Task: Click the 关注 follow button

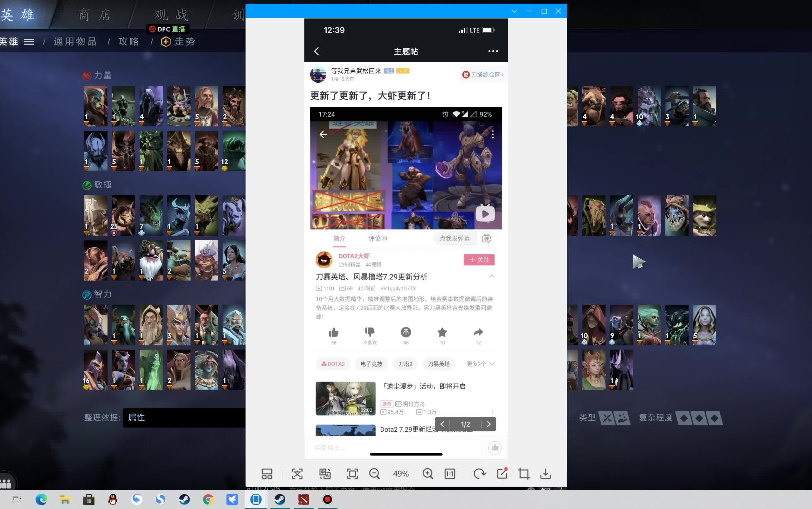Action: coord(479,260)
